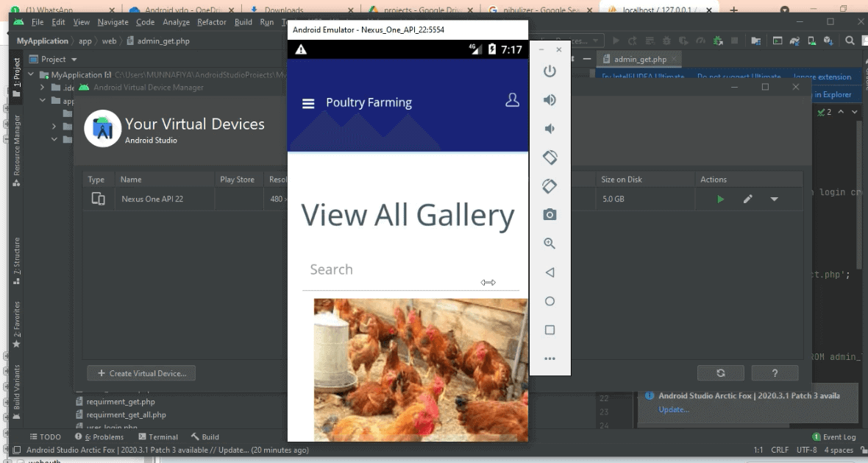Screen dimensions: 868x463
Task: Edit the Nexus One virtual device (pencil)
Action: (x=747, y=199)
